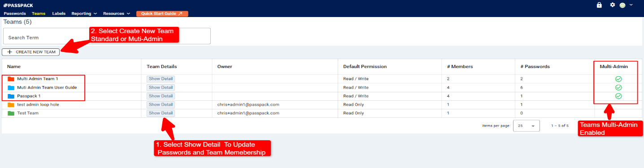Viewport: 644px width, 168px height.
Task: Click the Team Details column header
Action: [162, 66]
